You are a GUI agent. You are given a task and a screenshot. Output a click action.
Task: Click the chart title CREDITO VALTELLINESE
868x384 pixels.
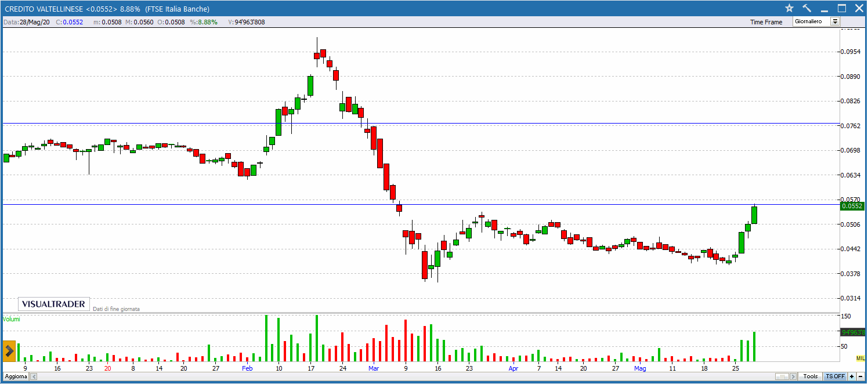point(44,9)
